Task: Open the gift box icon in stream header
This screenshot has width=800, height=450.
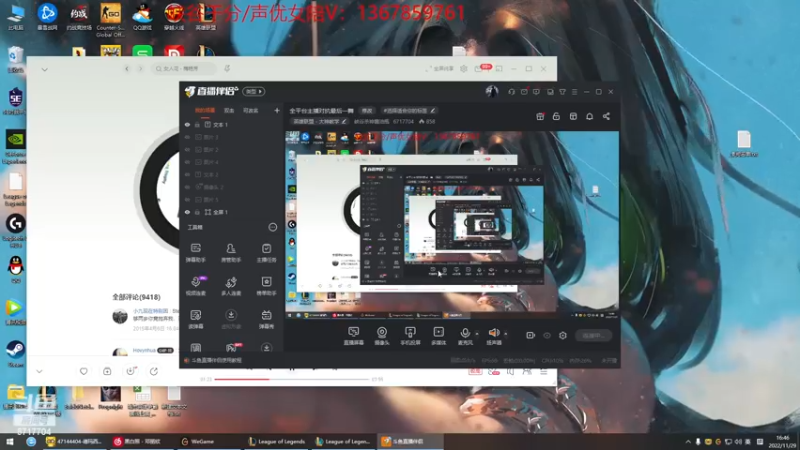Action: pos(540,116)
